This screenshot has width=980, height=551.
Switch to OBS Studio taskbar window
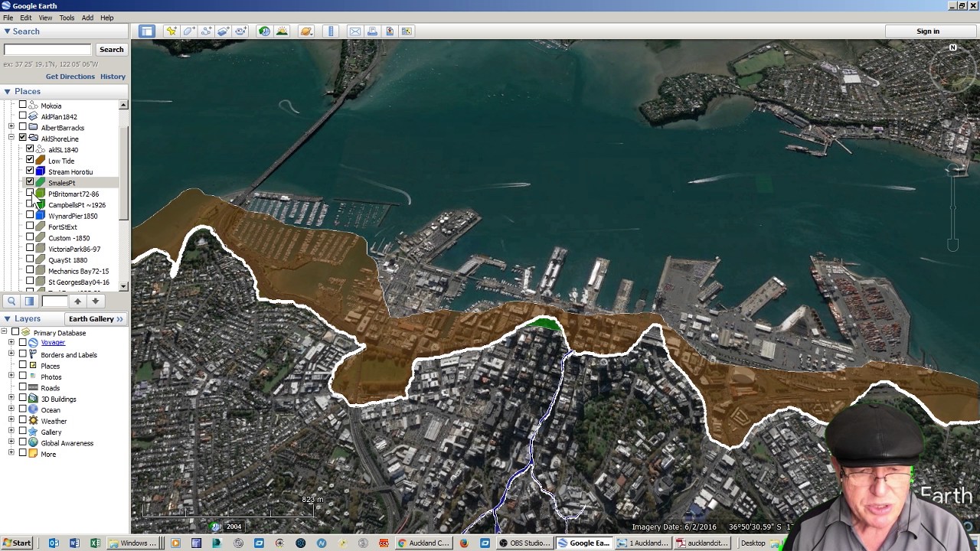[524, 543]
